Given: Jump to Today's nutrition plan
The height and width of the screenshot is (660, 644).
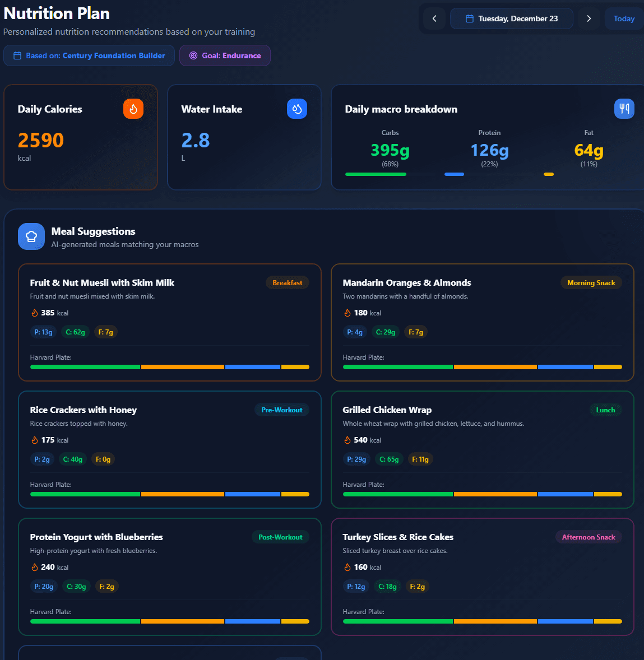Looking at the screenshot, I should point(624,18).
